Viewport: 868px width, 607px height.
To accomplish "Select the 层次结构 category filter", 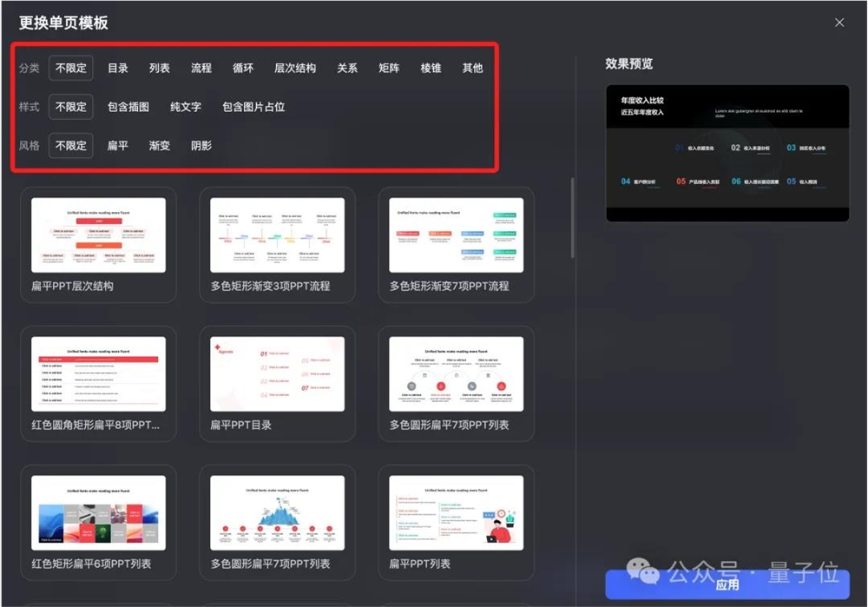I will tap(295, 67).
